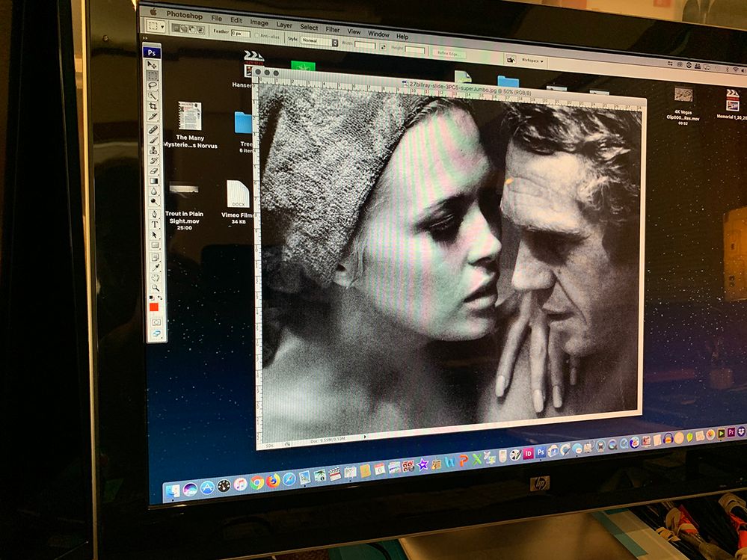Reset default foreground and background colors

(151, 298)
